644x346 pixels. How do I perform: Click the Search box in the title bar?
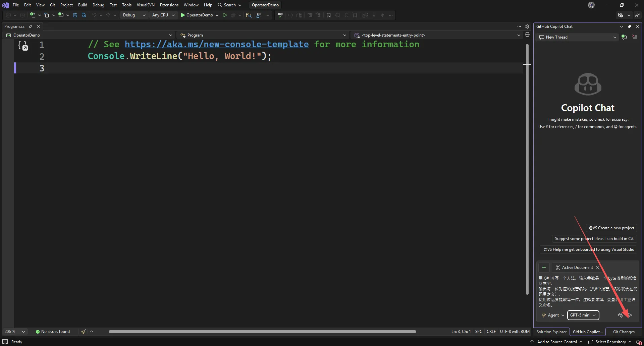[x=229, y=5]
